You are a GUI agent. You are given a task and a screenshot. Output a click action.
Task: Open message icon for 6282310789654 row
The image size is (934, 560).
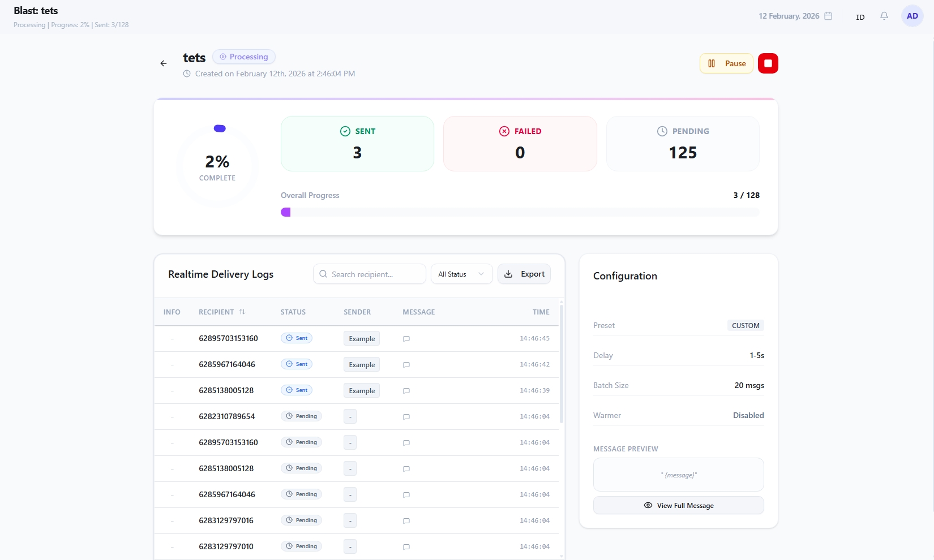(406, 417)
